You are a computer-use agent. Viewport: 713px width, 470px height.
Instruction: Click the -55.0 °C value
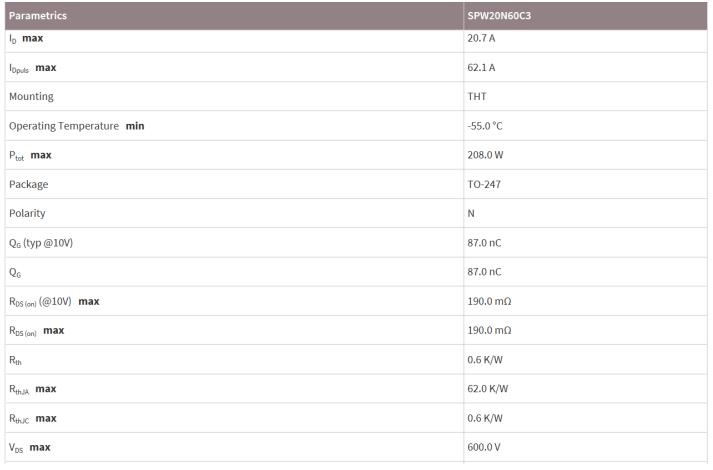(486, 126)
